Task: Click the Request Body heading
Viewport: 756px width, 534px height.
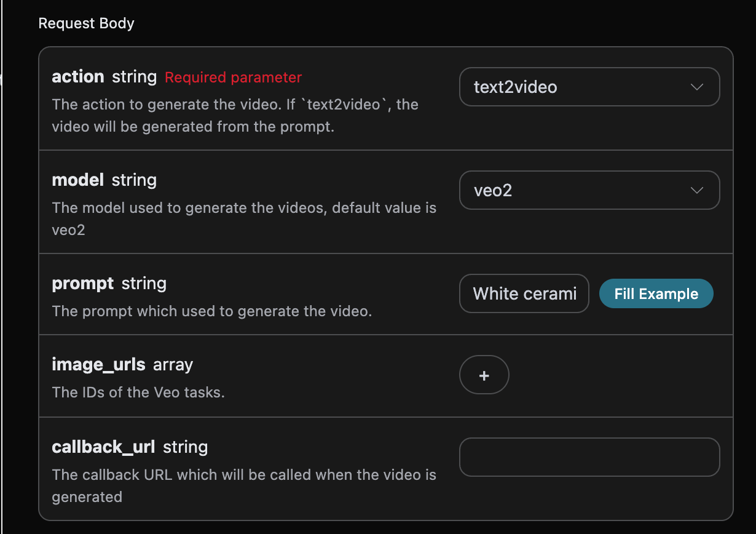Action: (x=86, y=23)
